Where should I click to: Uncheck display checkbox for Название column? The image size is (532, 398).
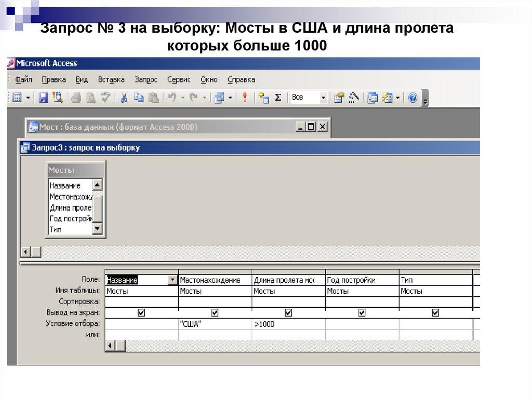coord(141,313)
